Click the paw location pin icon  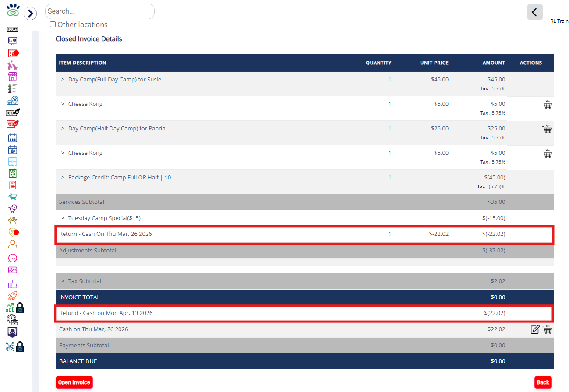coord(13,100)
